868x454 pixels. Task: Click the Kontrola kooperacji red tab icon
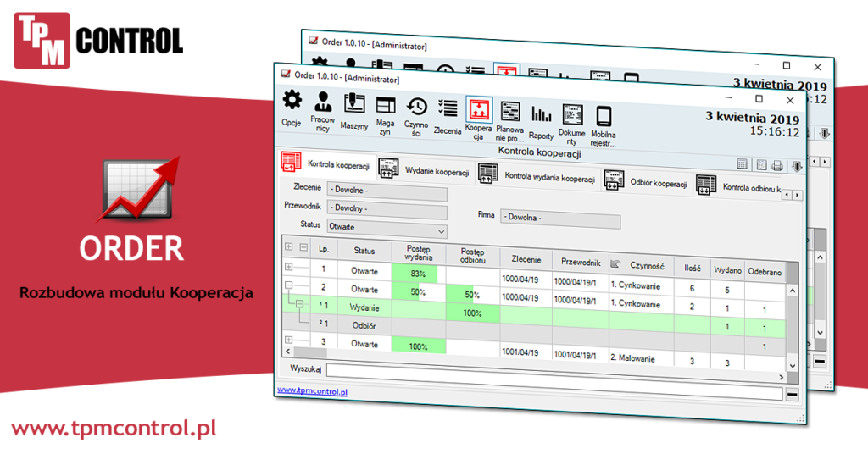[x=291, y=162]
